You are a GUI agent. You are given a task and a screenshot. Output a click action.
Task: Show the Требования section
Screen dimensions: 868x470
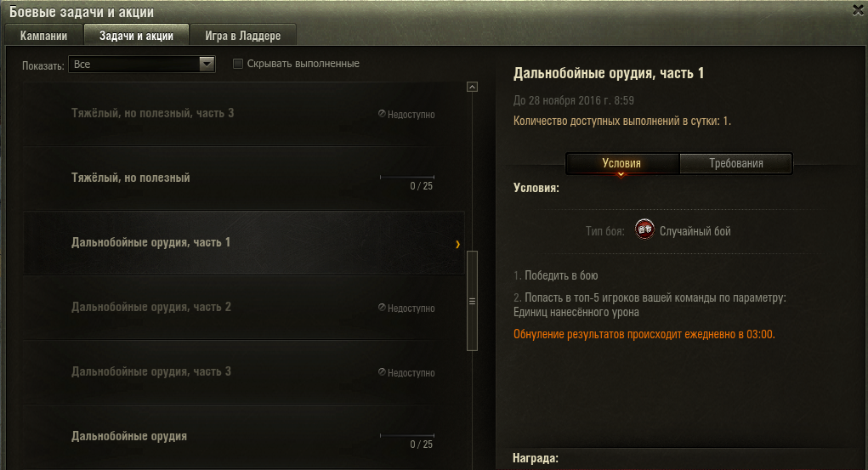coord(736,163)
